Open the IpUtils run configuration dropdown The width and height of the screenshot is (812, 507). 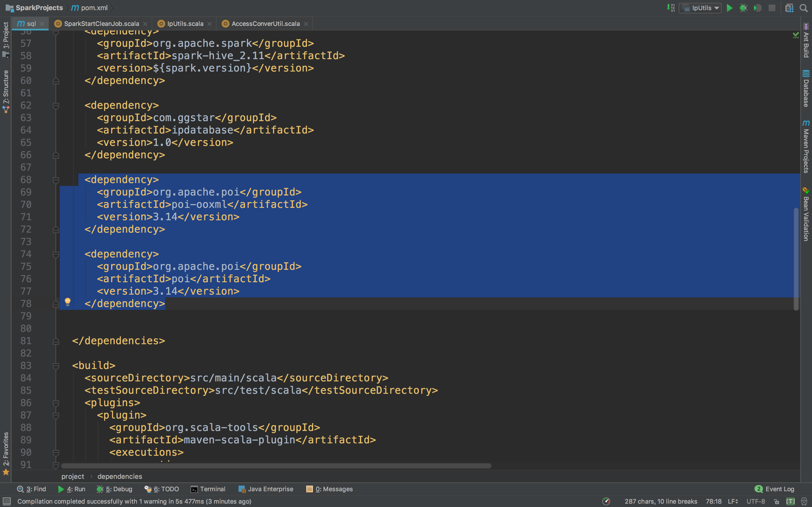coord(701,8)
